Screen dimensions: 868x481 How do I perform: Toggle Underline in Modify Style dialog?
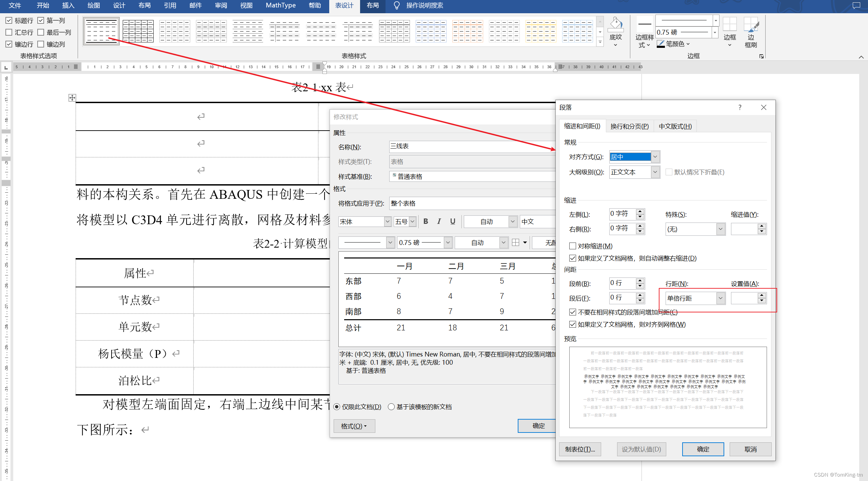pyautogui.click(x=453, y=222)
